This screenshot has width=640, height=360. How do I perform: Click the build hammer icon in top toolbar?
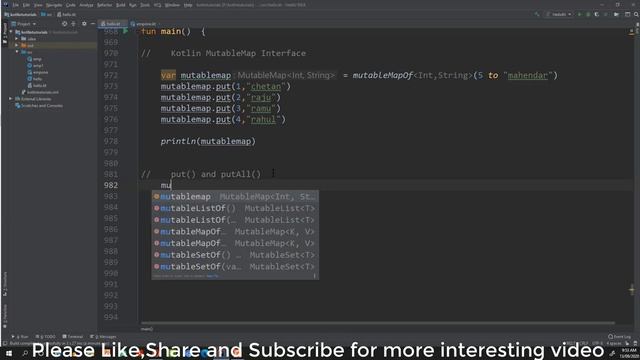[x=537, y=14]
